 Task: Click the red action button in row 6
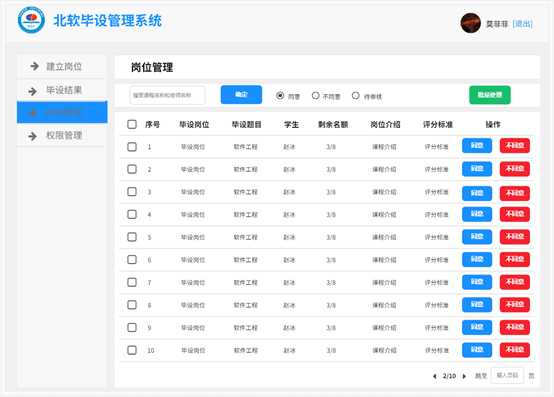coord(514,259)
